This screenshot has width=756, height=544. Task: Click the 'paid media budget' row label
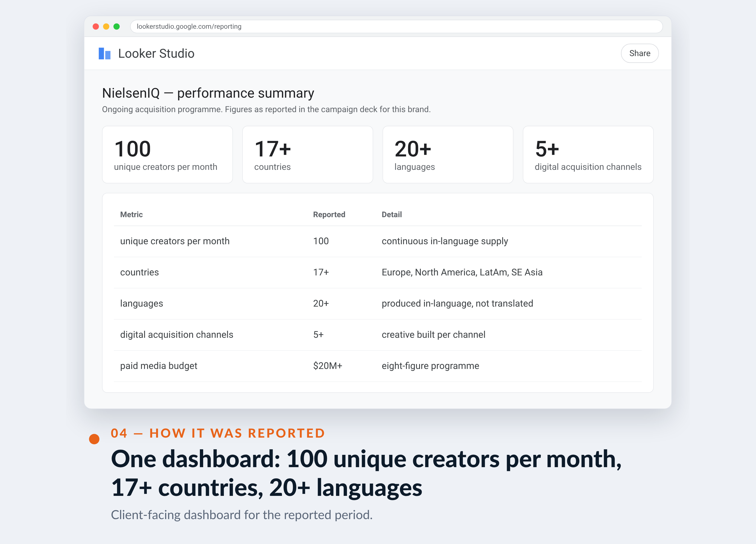click(159, 366)
